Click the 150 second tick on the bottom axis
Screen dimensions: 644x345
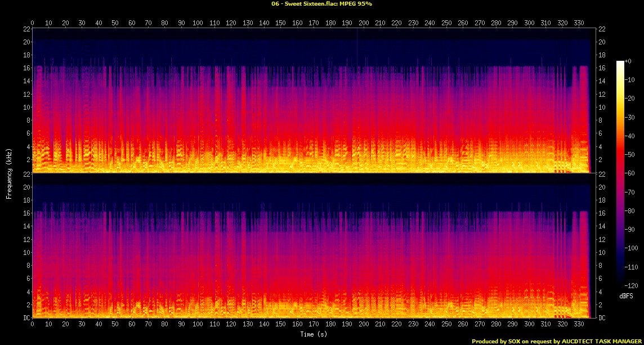[x=281, y=325]
